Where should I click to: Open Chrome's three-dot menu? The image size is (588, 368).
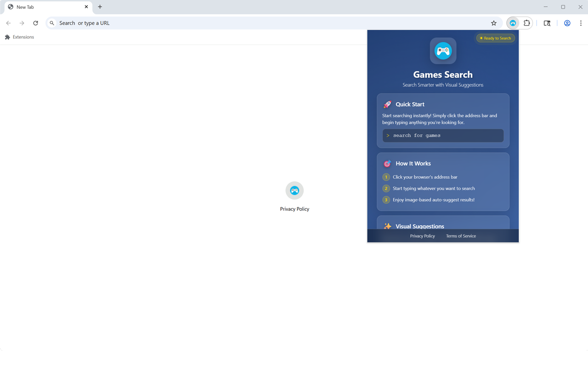581,23
